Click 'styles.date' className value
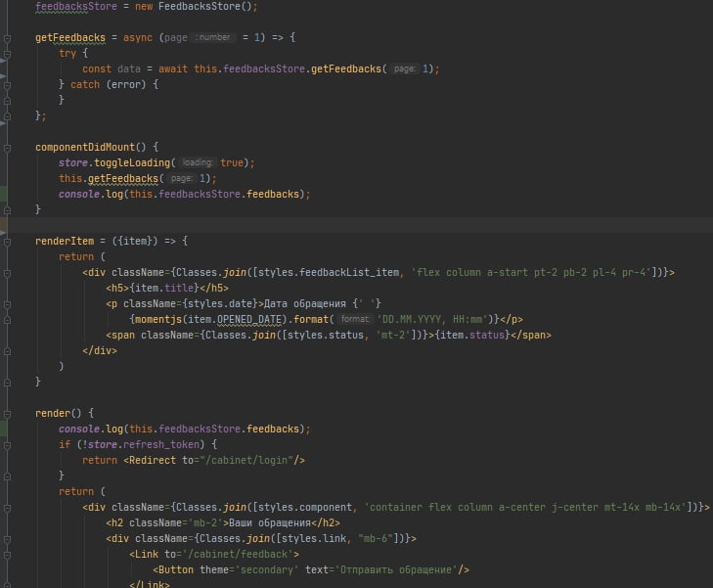This screenshot has width=713, height=588. pos(220,303)
